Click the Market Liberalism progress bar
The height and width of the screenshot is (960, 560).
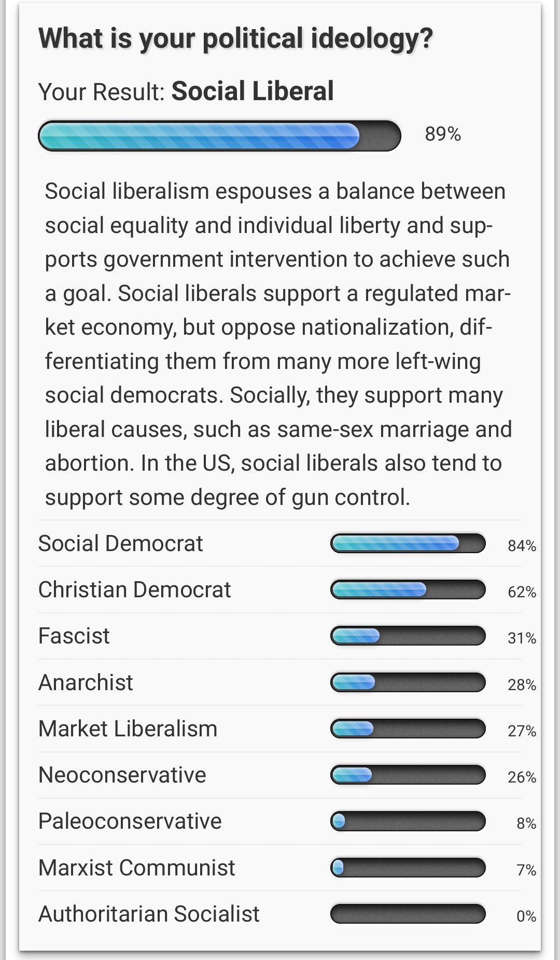pyautogui.click(x=408, y=729)
